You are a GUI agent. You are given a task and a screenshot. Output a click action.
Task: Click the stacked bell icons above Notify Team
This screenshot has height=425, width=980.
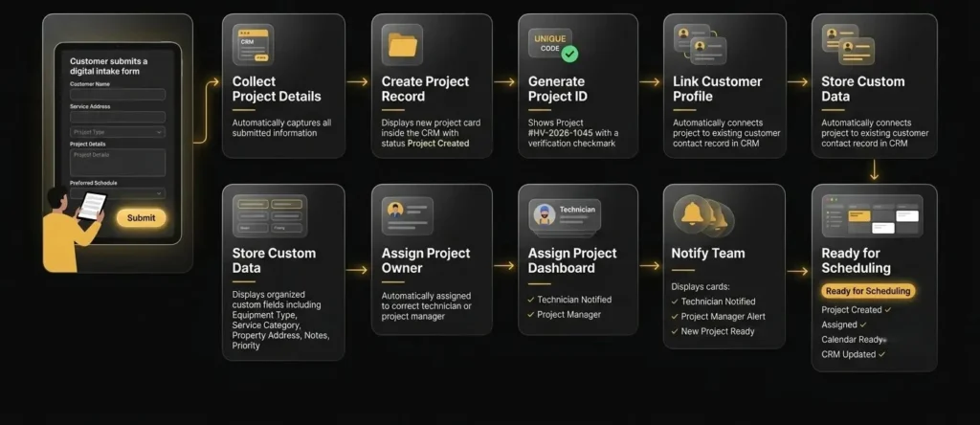703,215
